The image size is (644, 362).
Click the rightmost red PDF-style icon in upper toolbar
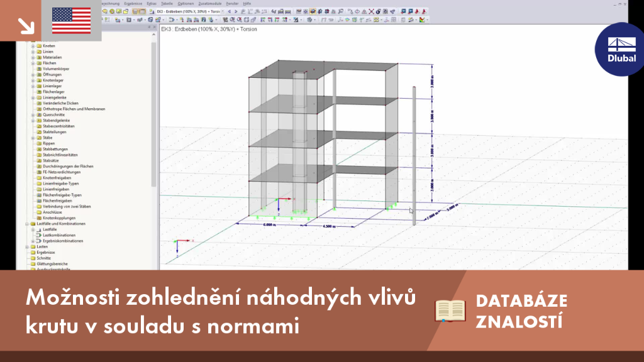coord(424,11)
